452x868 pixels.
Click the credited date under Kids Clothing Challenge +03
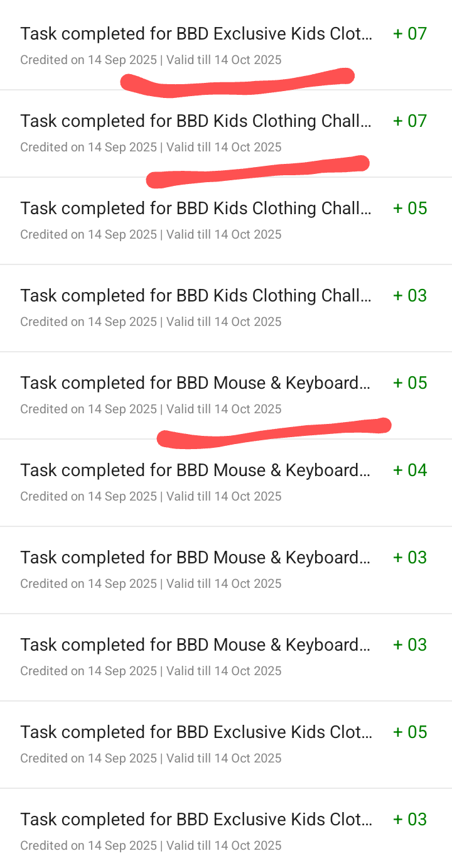point(89,322)
